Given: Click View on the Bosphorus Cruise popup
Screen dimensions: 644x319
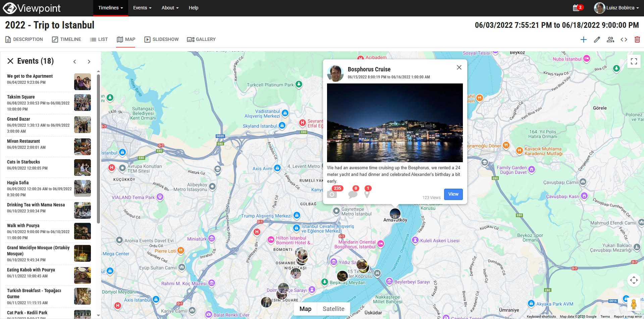Looking at the screenshot, I should [x=453, y=194].
